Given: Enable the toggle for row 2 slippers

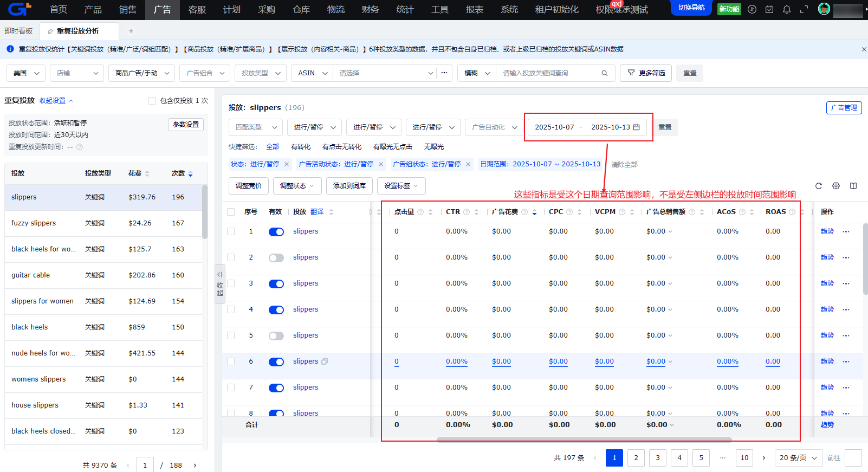Looking at the screenshot, I should (276, 258).
